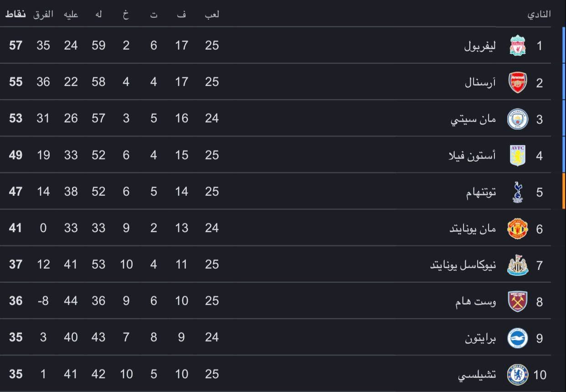Click the West Ham club crest
566x392 pixels.
pyautogui.click(x=517, y=300)
